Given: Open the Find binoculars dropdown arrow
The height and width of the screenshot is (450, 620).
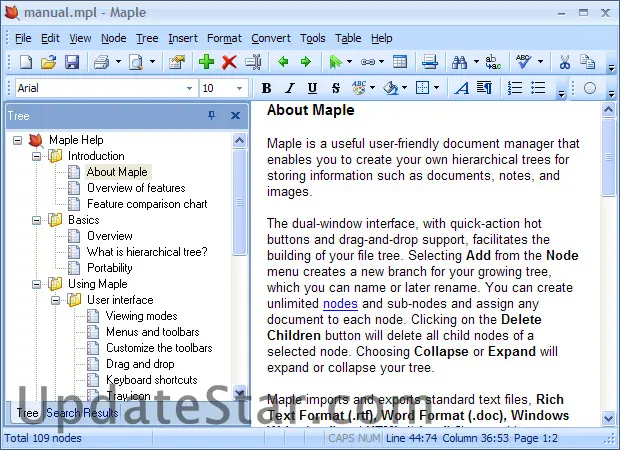Looking at the screenshot, I should [476, 62].
